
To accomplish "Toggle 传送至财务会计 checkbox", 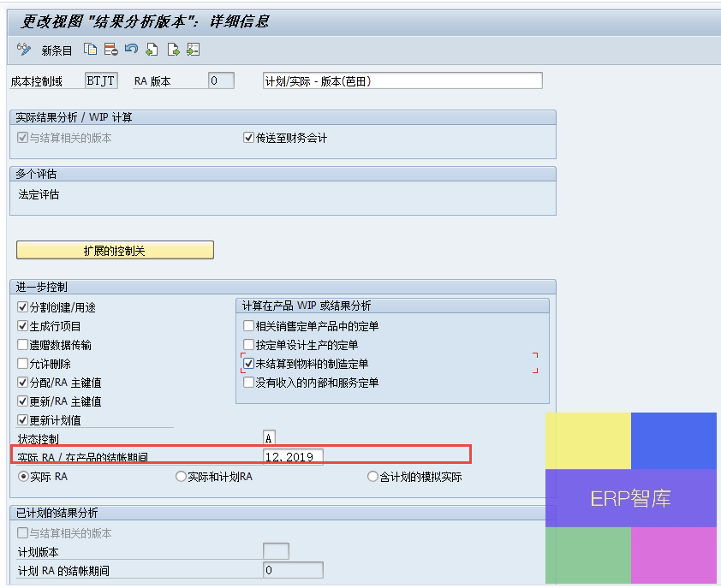I will [249, 138].
